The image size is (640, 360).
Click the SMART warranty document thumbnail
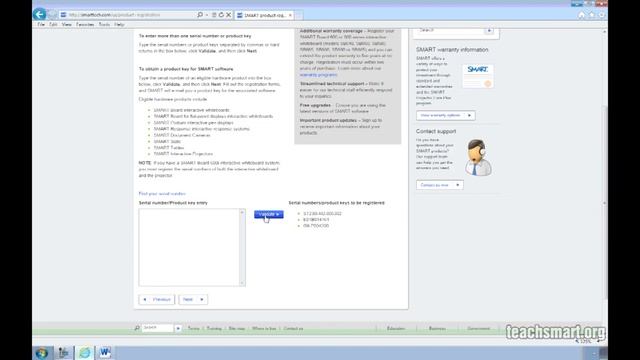[x=478, y=76]
